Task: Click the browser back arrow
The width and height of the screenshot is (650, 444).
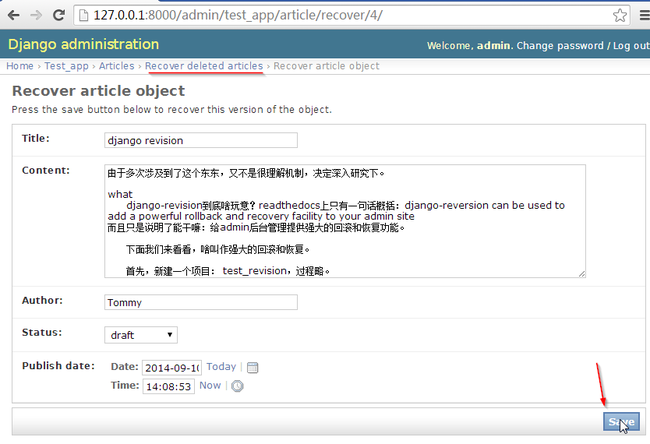Action: 14,15
